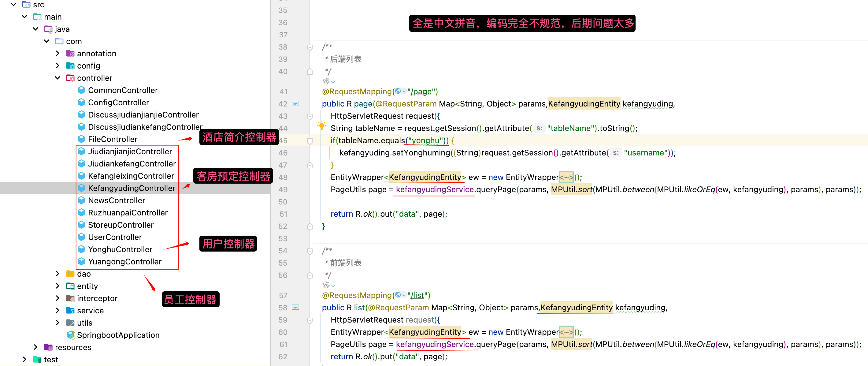Toggle fold marker at line 45 if-block
868x366 pixels.
[310, 141]
